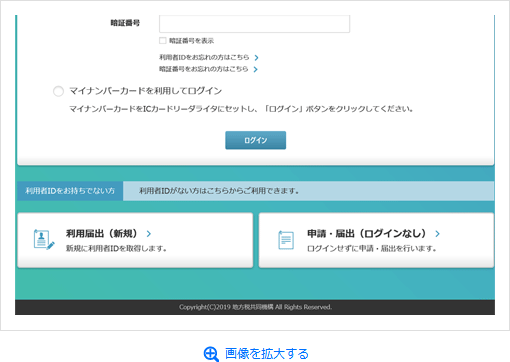Click the magnifier zoom icon
510x362 pixels.
(x=211, y=354)
